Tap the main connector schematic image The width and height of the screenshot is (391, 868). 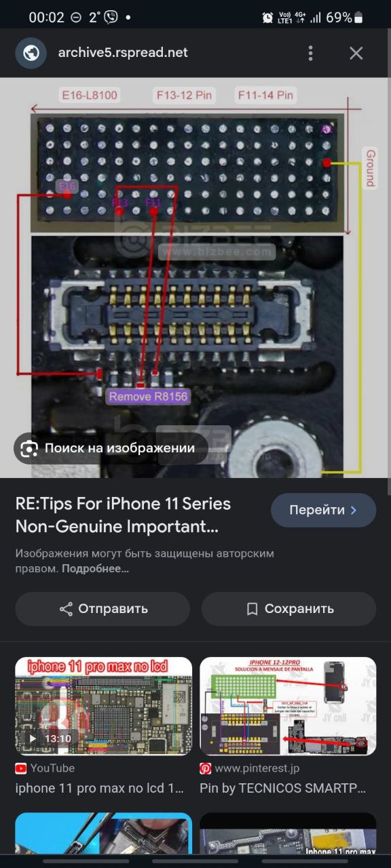tap(195, 277)
